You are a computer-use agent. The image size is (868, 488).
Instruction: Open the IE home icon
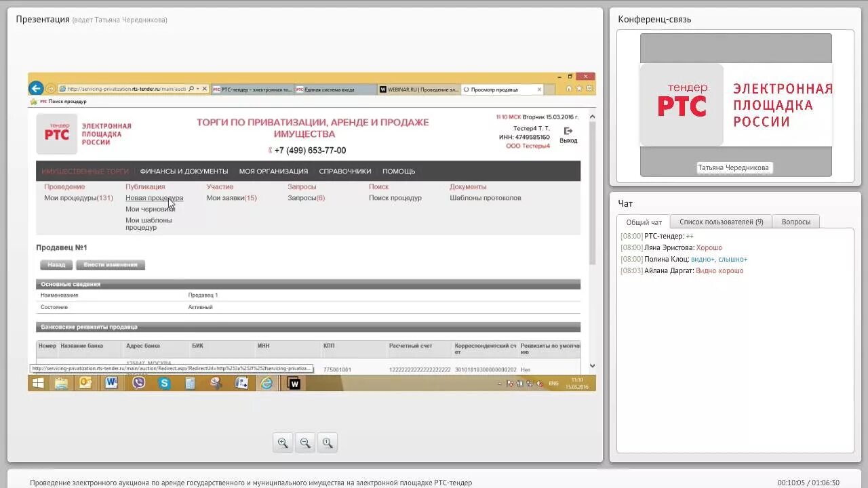coord(569,88)
